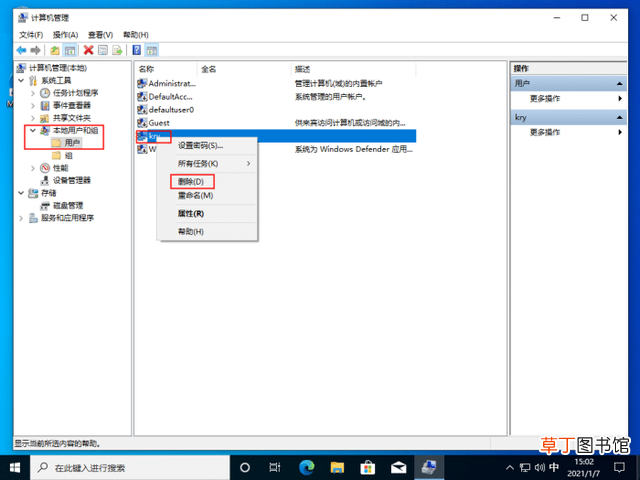Screen dimensions: 640x480
Task: Expand the 任务计划程序 tree node
Action: click(33, 93)
